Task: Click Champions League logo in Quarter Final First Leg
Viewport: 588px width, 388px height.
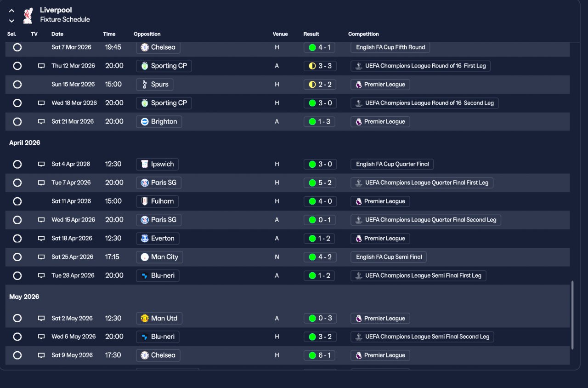Action: (x=358, y=183)
